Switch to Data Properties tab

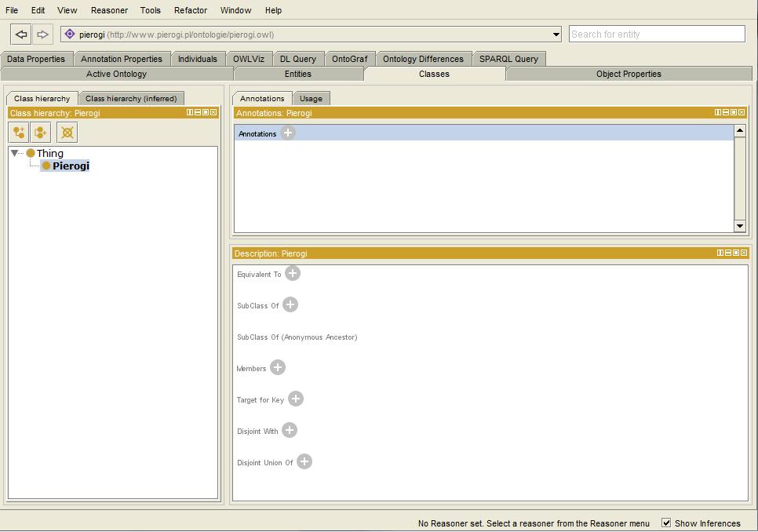click(36, 59)
